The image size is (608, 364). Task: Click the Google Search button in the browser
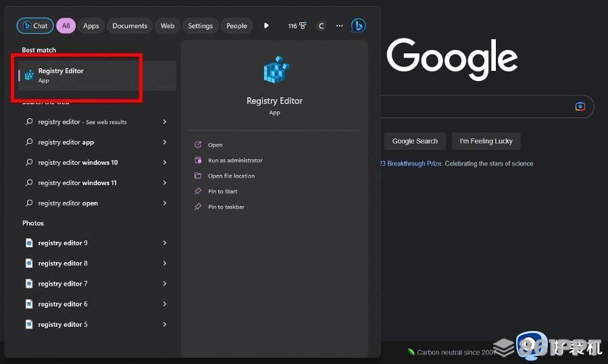pyautogui.click(x=415, y=141)
